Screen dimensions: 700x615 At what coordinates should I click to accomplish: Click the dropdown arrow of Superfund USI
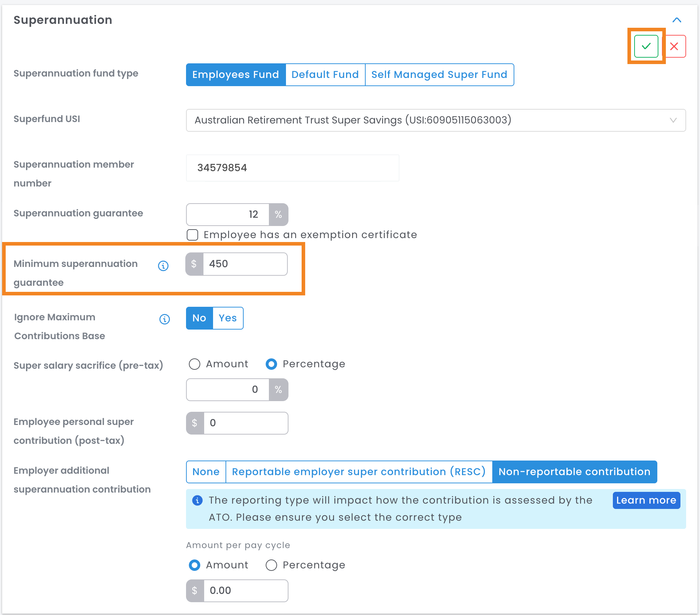pyautogui.click(x=673, y=120)
